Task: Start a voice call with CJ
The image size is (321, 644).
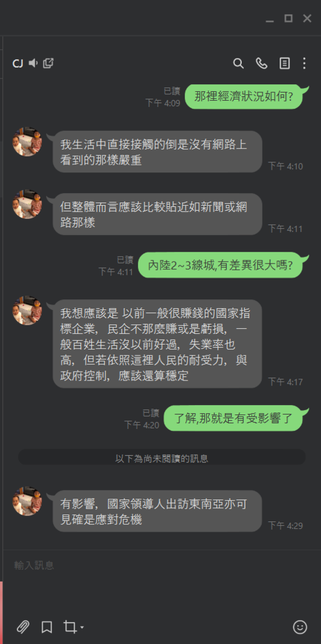Action: click(x=261, y=64)
